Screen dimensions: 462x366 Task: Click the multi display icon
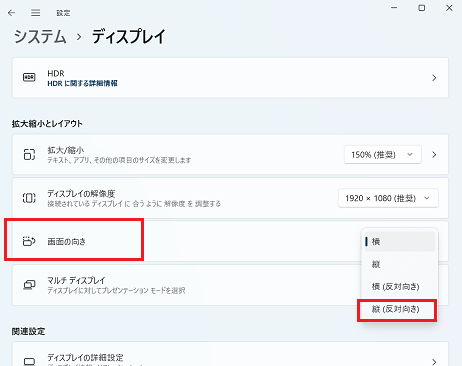tap(29, 285)
